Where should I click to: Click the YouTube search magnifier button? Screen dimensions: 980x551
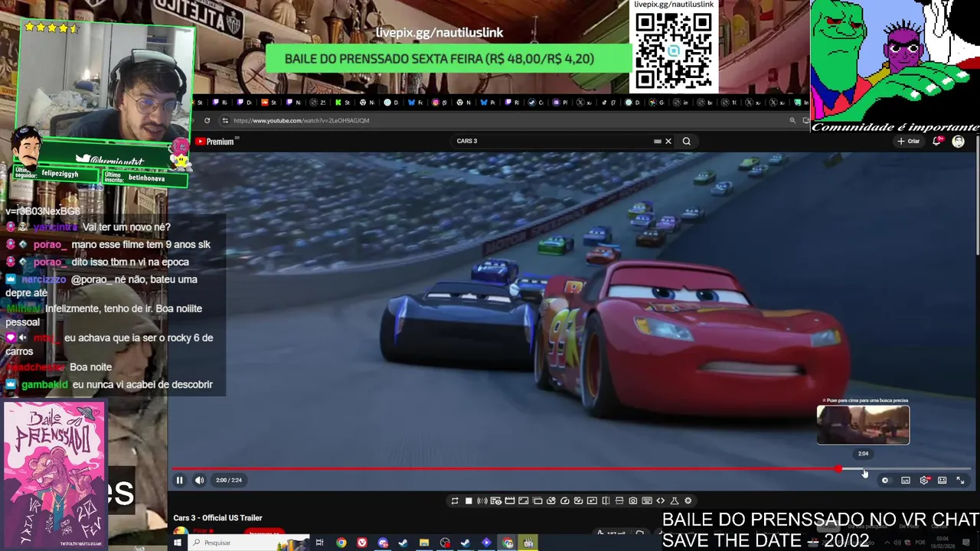(686, 141)
